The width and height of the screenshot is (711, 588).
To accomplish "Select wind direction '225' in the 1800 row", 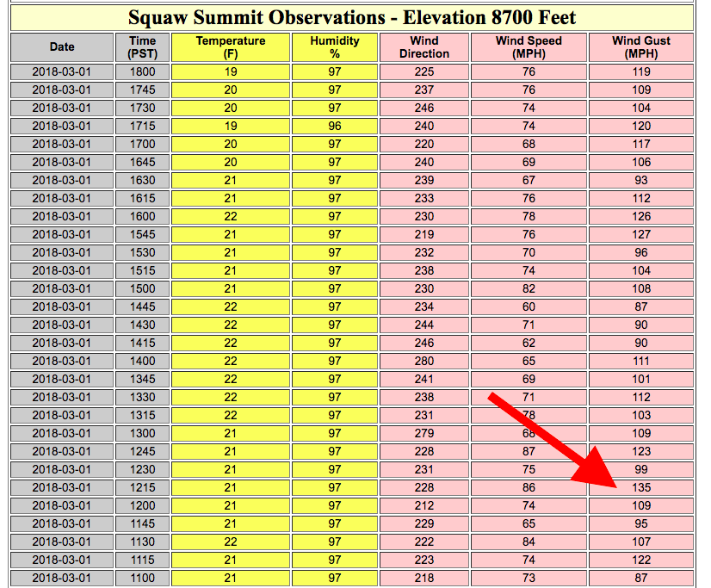I will pos(424,72).
